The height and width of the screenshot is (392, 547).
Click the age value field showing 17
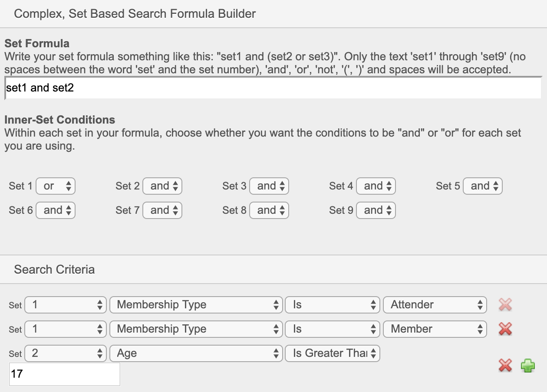64,374
